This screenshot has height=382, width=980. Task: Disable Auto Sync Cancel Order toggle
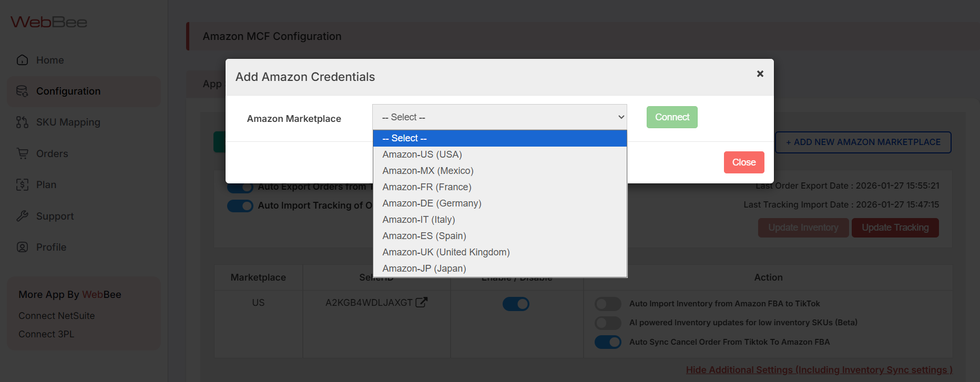[608, 342]
